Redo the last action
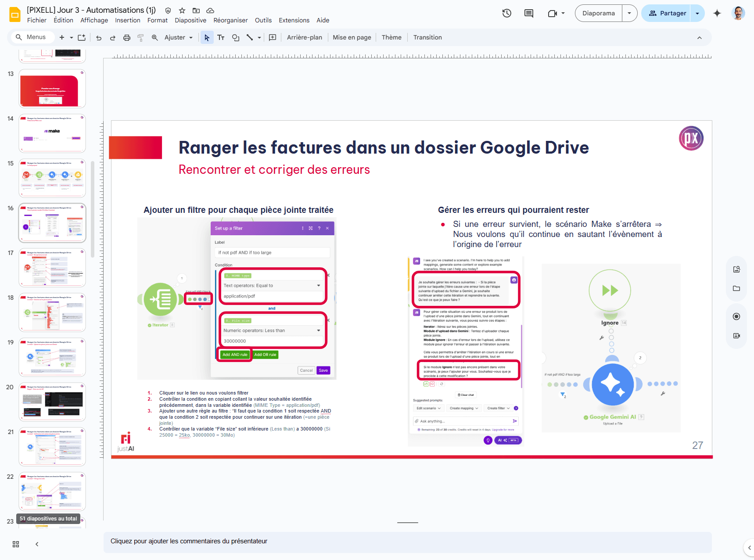 tap(113, 38)
